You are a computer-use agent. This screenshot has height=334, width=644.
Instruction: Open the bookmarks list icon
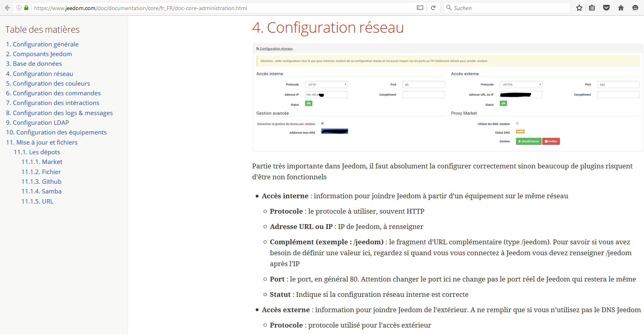coord(592,8)
